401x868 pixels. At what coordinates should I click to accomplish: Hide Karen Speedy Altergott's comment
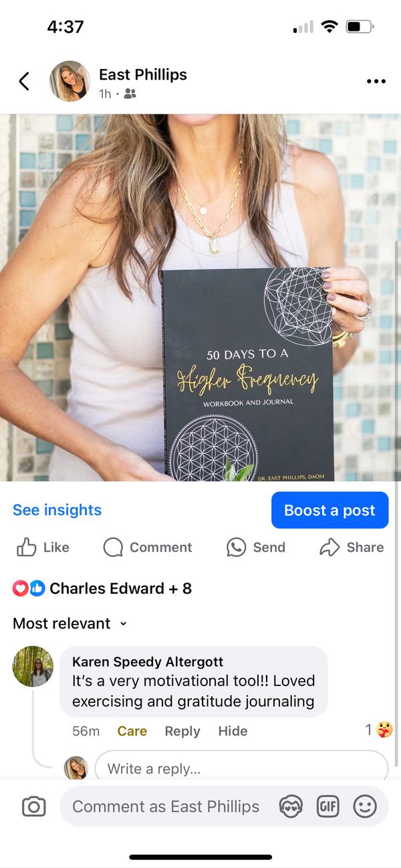tap(233, 731)
